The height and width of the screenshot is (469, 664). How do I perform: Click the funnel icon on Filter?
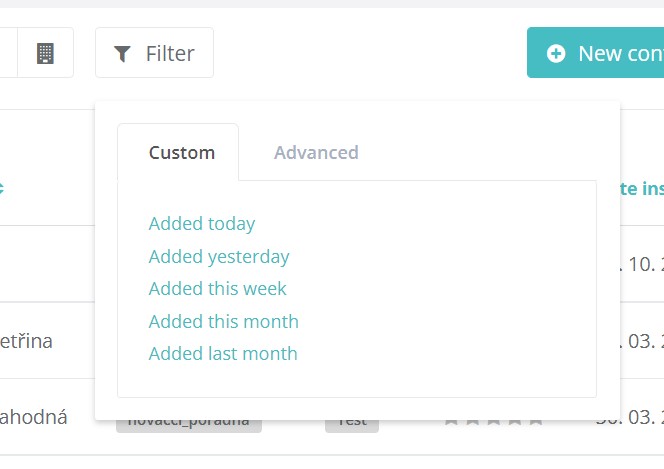[x=122, y=54]
